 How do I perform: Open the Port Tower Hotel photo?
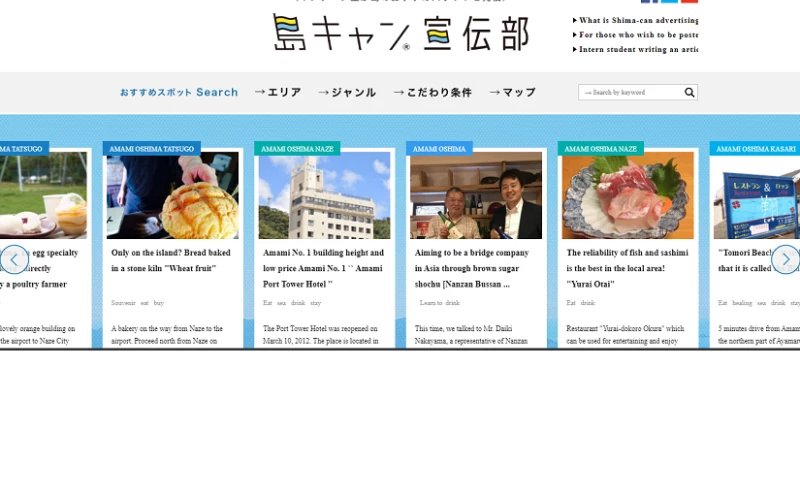click(324, 195)
